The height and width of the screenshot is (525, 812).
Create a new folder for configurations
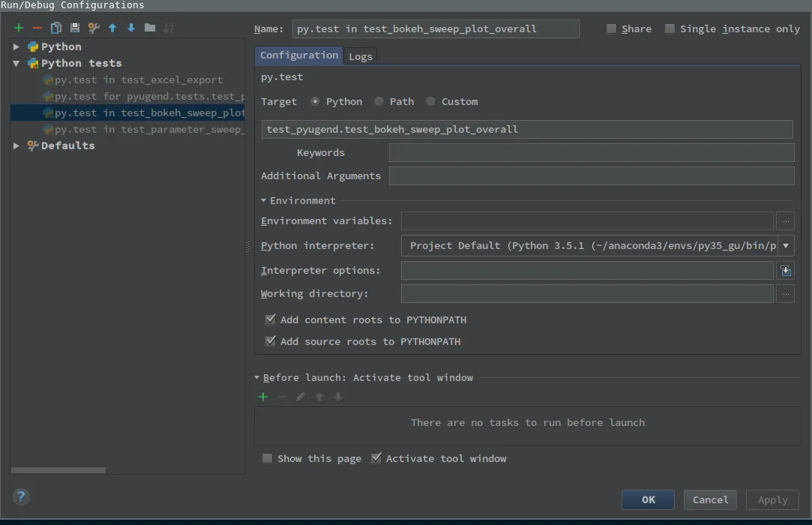pos(150,28)
